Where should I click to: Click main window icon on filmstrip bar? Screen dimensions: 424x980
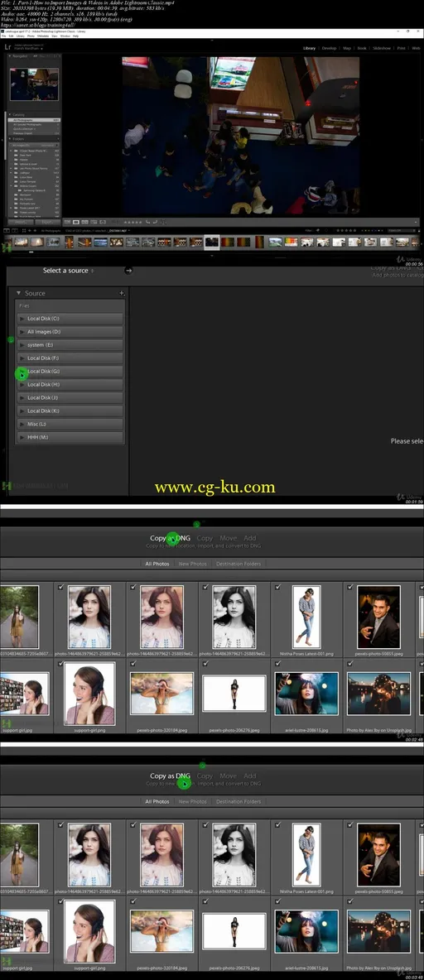click(x=5, y=231)
